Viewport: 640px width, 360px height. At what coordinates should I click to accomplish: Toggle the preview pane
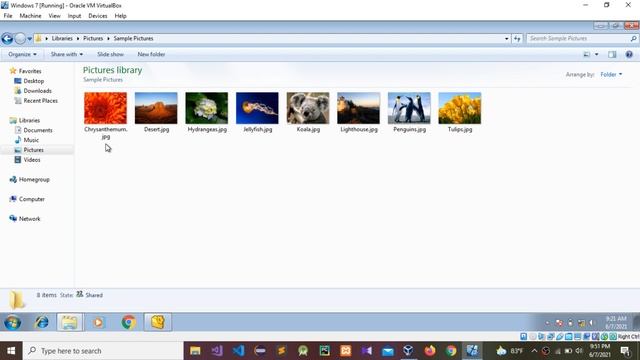(612, 54)
